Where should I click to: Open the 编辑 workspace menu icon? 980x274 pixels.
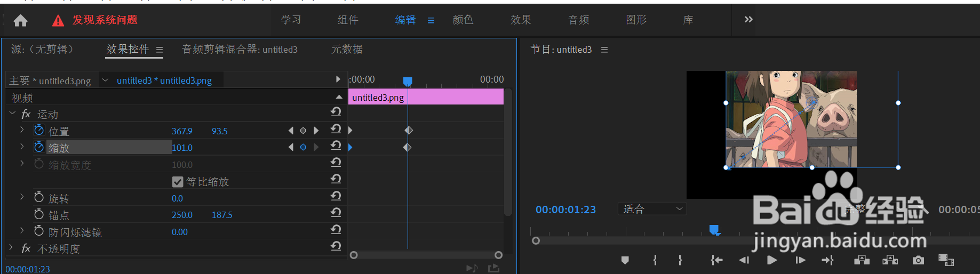pyautogui.click(x=431, y=20)
